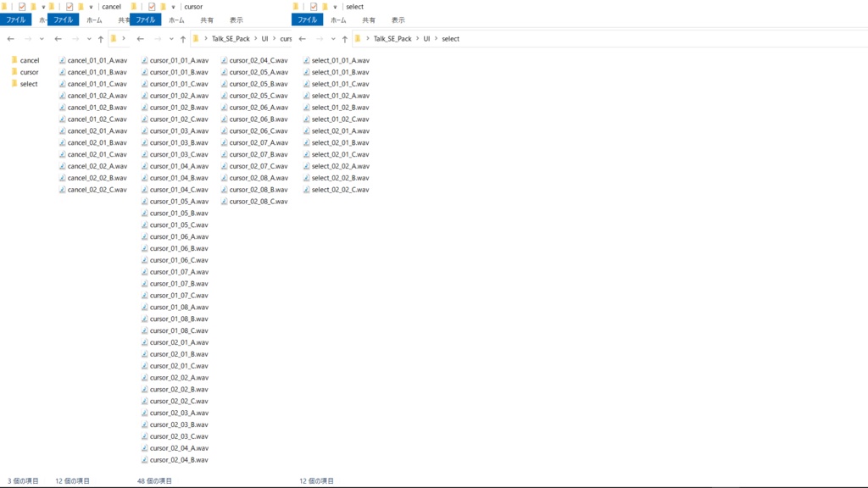Open the 表示 tab in the select window

tap(398, 20)
